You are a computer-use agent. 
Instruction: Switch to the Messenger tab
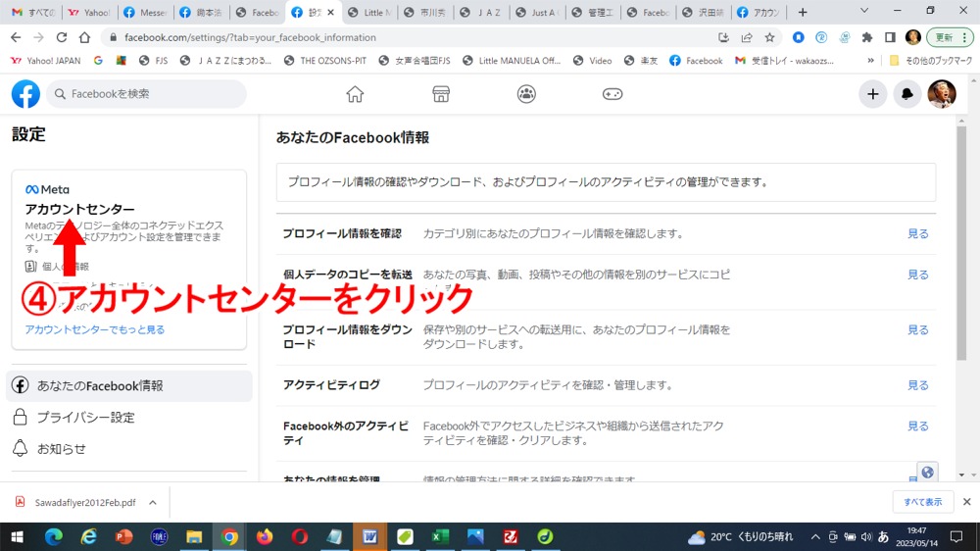(x=146, y=12)
